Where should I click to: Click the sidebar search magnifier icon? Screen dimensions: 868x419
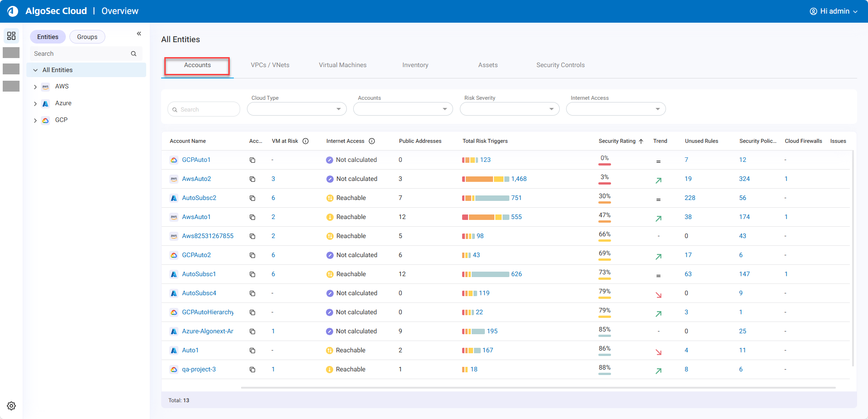(x=133, y=54)
